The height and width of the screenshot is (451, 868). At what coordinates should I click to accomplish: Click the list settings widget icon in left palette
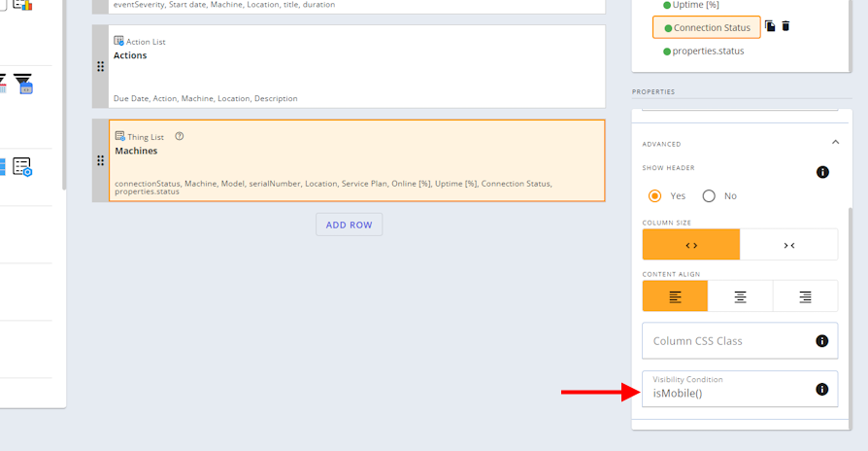pyautogui.click(x=22, y=166)
